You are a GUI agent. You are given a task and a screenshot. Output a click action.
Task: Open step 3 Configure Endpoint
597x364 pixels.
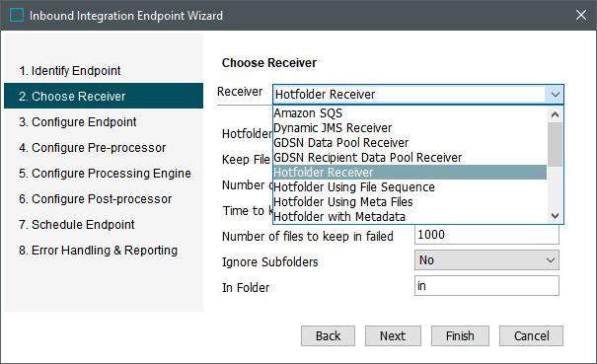78,122
